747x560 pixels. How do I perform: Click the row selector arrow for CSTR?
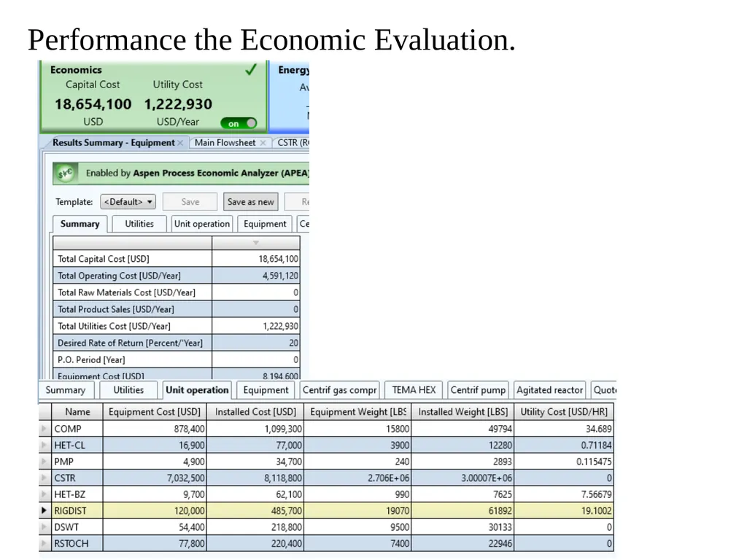44,478
